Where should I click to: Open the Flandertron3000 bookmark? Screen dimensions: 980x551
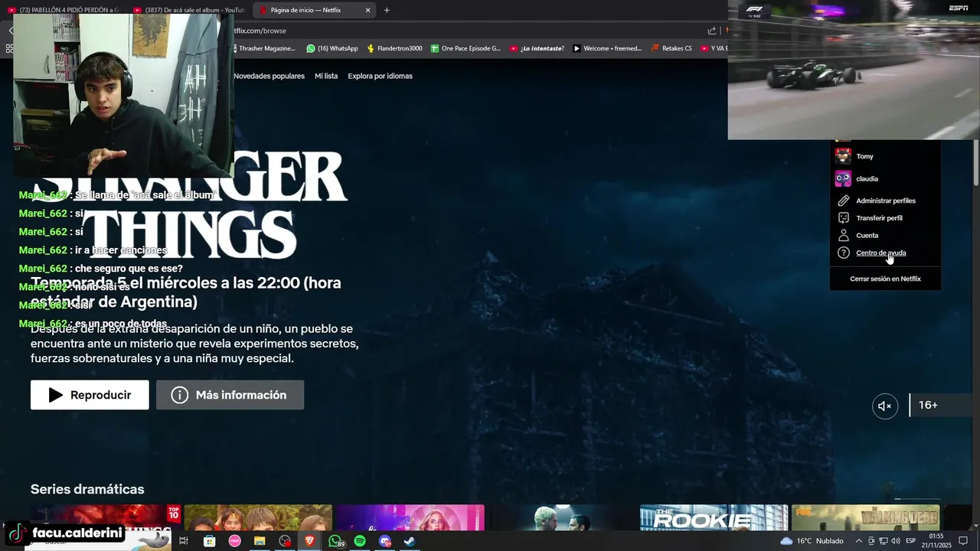(394, 48)
